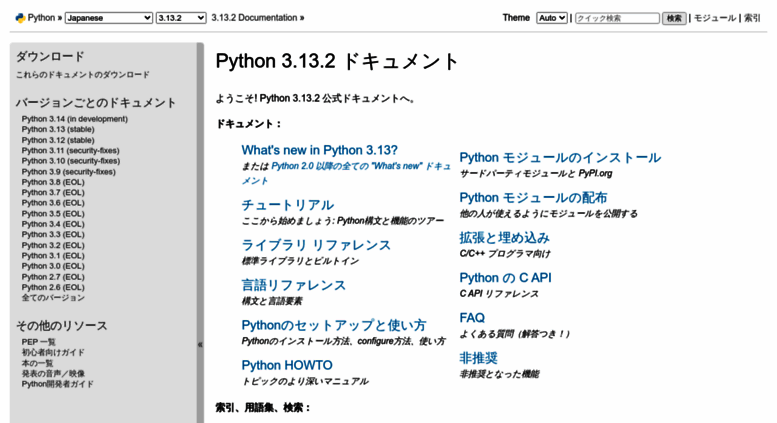Open 言語リファレンス link
Viewport: 777px width, 423px height.
tap(294, 285)
